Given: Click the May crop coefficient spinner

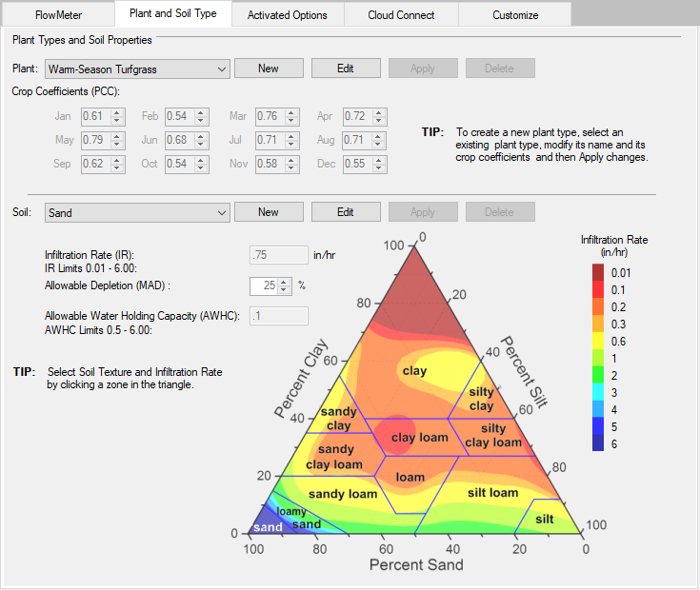Looking at the screenshot, I should point(117,140).
